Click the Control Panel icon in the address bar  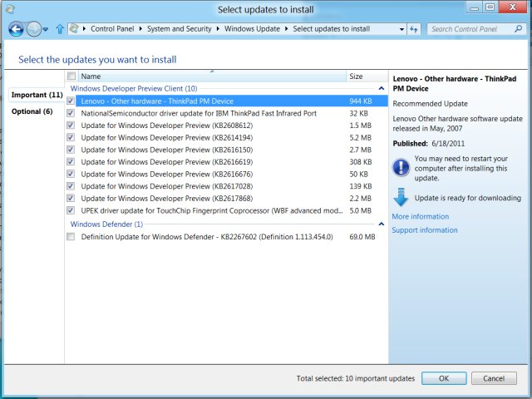click(74, 29)
